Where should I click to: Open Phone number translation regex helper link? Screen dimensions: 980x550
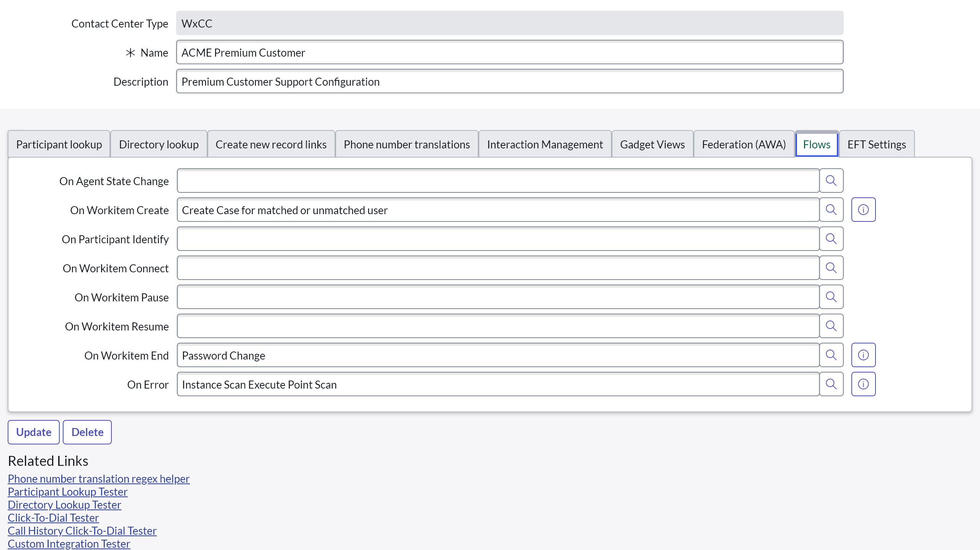98,479
